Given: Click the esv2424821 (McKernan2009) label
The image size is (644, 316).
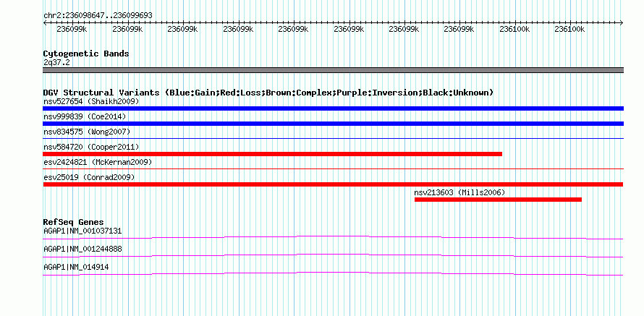Looking at the screenshot, I should (98, 162).
